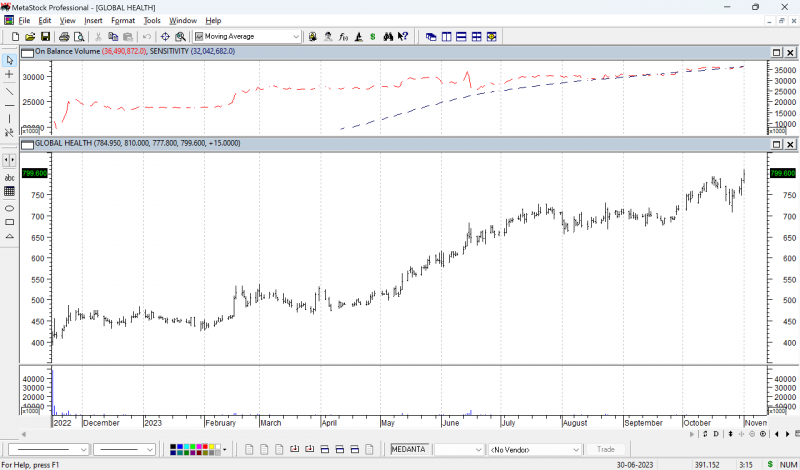Open the binoculars search icon

[386, 37]
